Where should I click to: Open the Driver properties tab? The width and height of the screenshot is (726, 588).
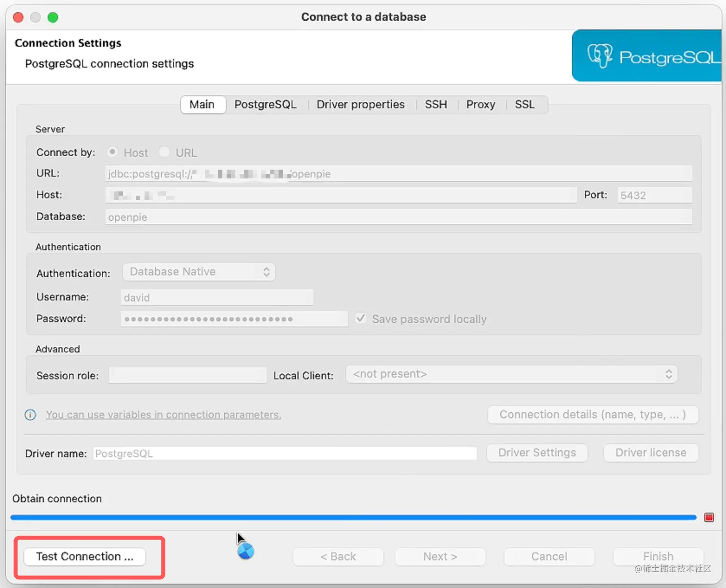click(361, 104)
